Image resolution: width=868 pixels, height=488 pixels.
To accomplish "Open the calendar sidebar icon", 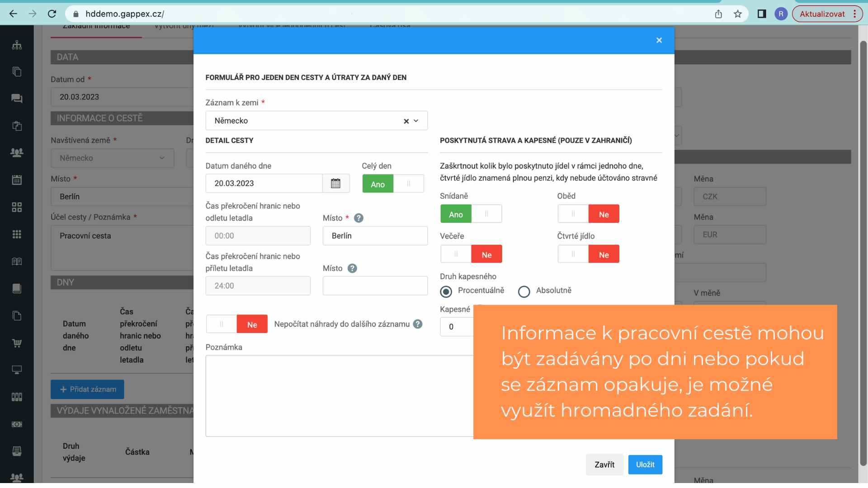I will click(17, 180).
